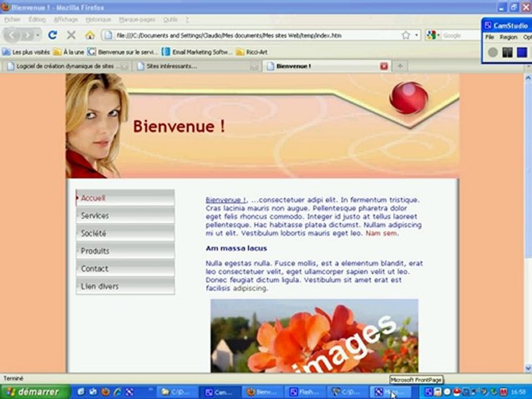Viewport: 532px width, 399px height.
Task: Open the address bar dropdown arrow
Action: pos(416,35)
